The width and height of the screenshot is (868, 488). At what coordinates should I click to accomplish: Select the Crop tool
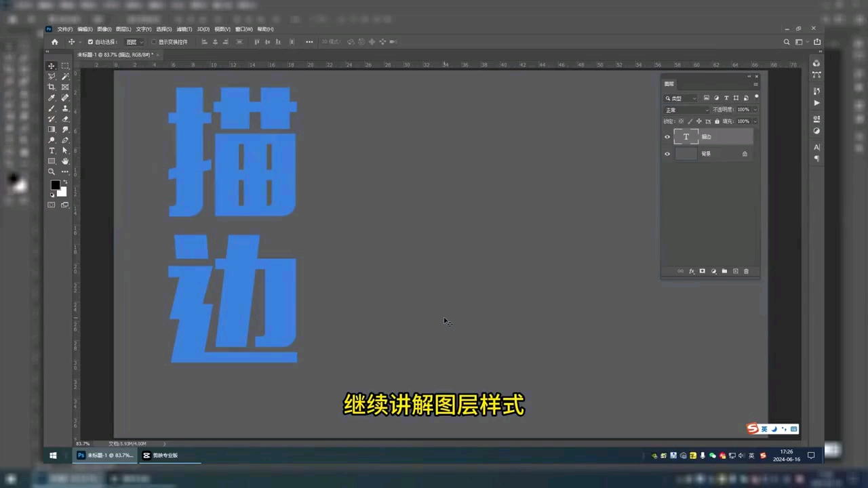point(52,87)
